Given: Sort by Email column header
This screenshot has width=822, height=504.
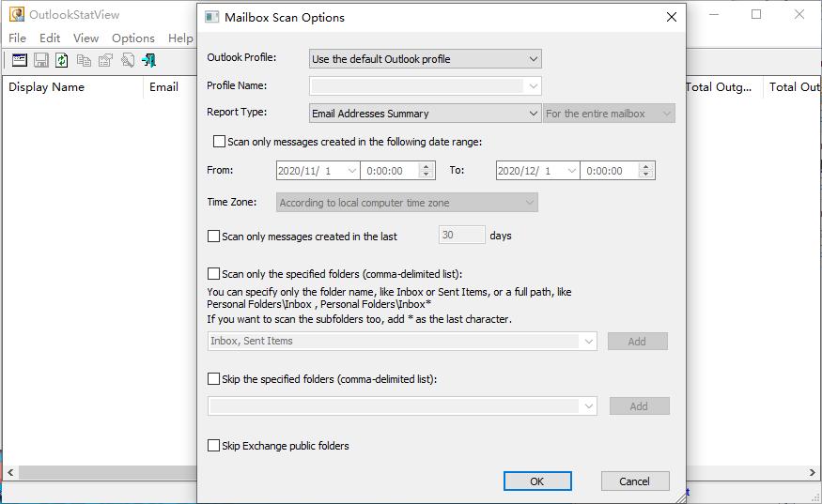Looking at the screenshot, I should (x=170, y=87).
